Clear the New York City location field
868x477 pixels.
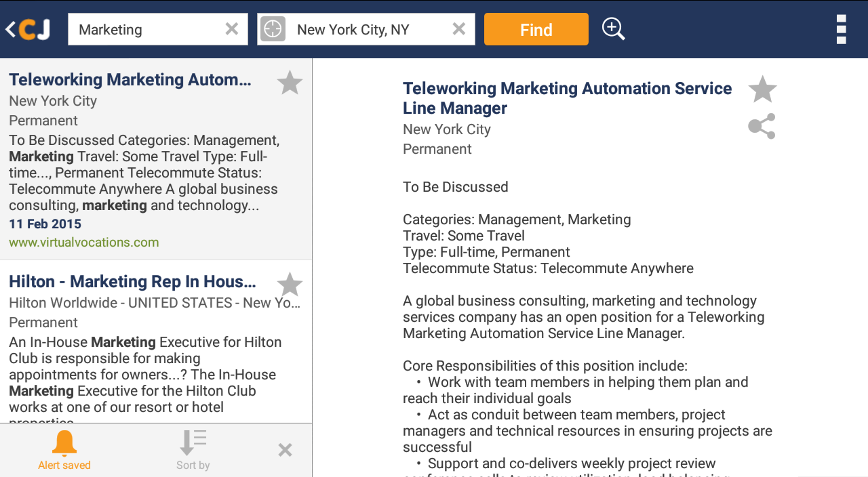pyautogui.click(x=458, y=28)
